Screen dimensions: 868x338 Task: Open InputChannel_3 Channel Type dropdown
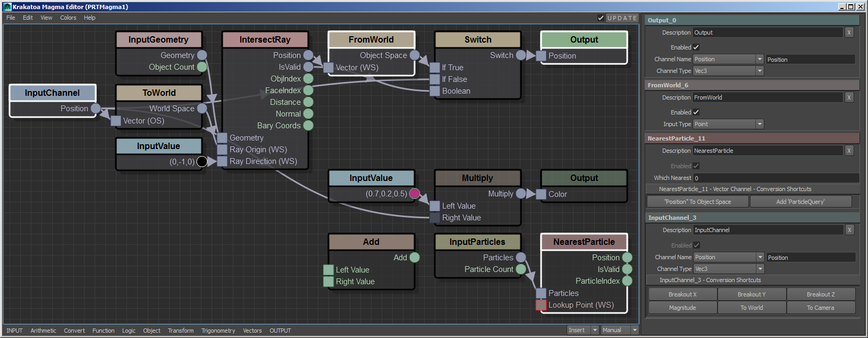[729, 269]
